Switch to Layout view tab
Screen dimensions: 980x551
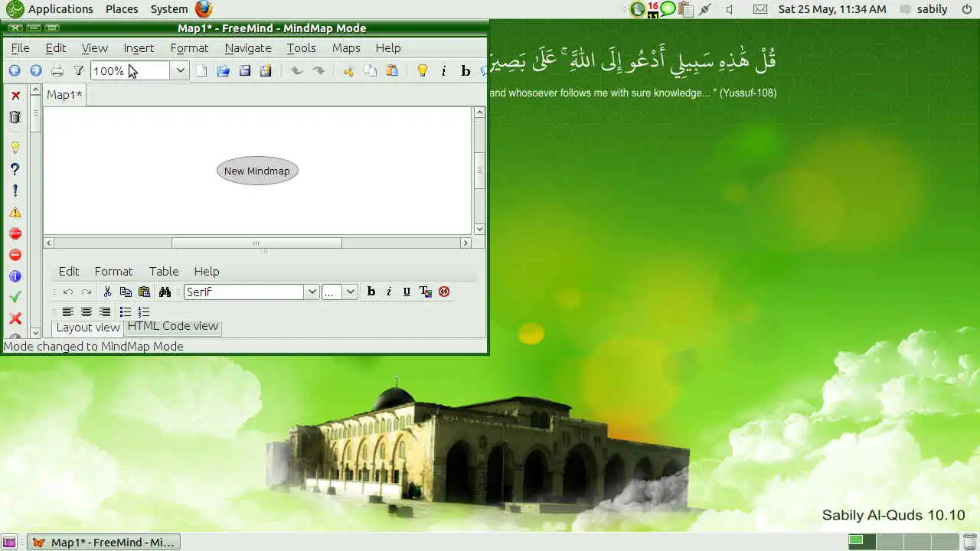[87, 328]
